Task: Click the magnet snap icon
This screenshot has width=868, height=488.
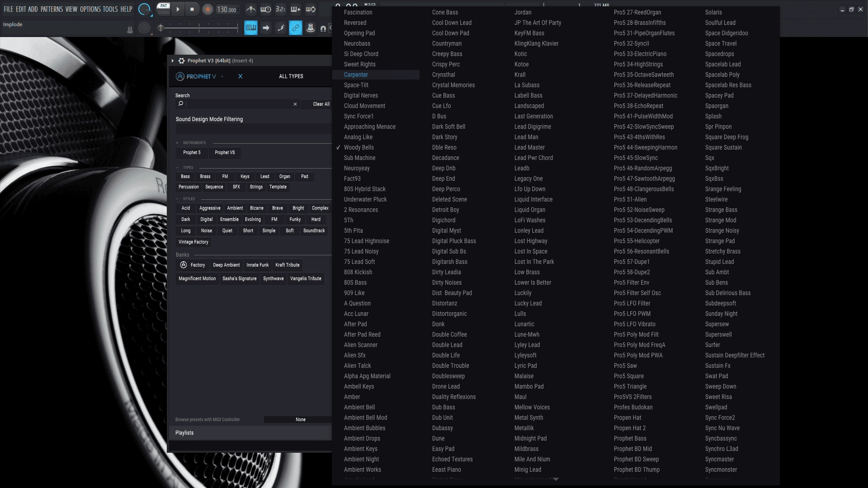Action: [x=323, y=28]
